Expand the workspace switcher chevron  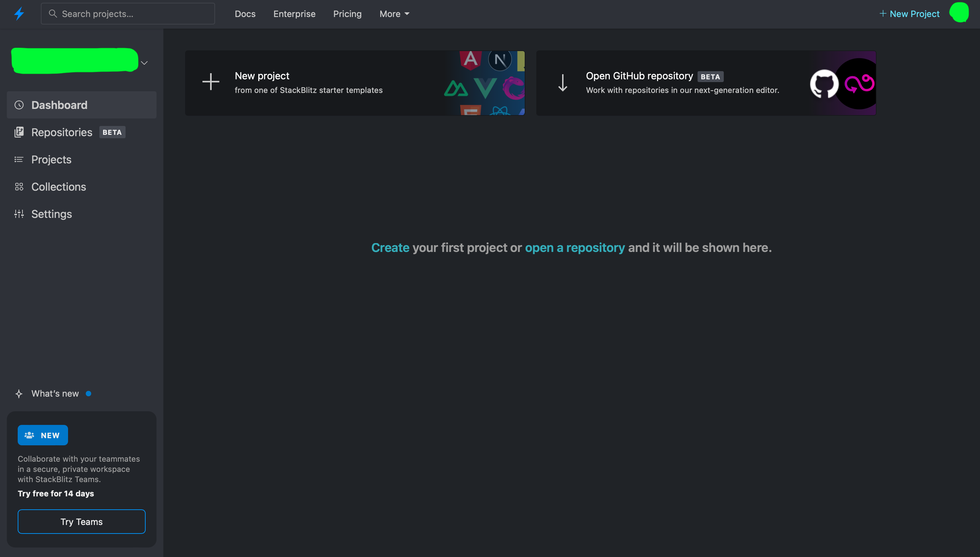[x=144, y=62]
